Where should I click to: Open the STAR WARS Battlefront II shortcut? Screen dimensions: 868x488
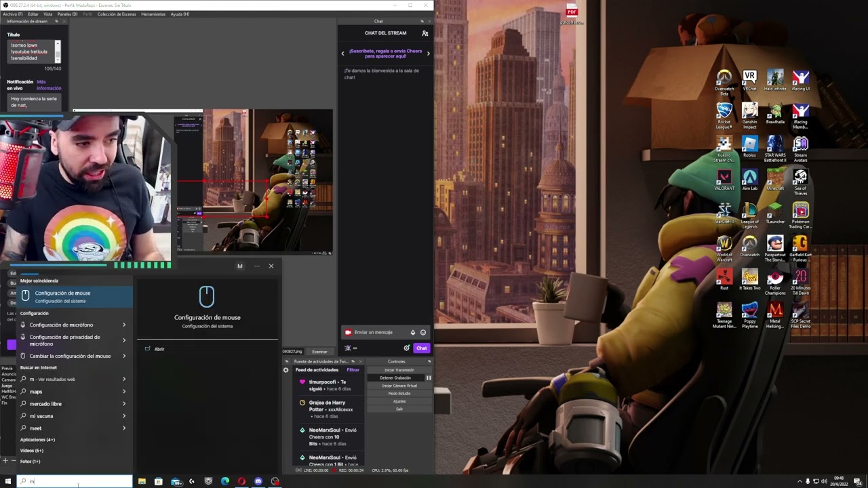(x=775, y=148)
